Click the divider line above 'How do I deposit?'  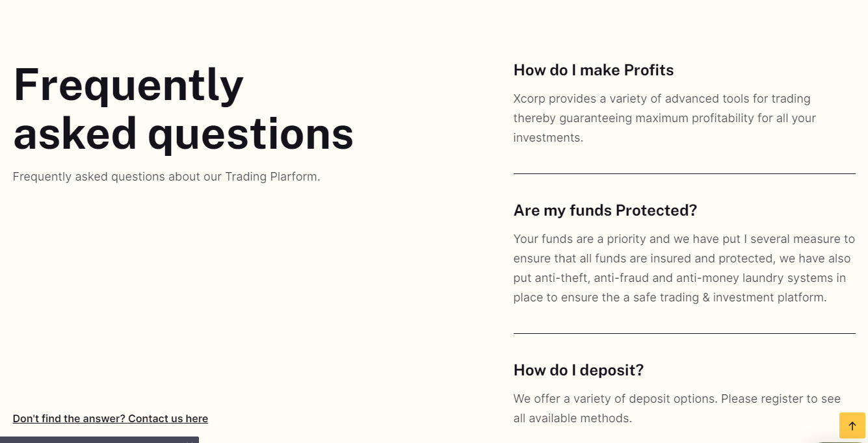click(x=685, y=333)
